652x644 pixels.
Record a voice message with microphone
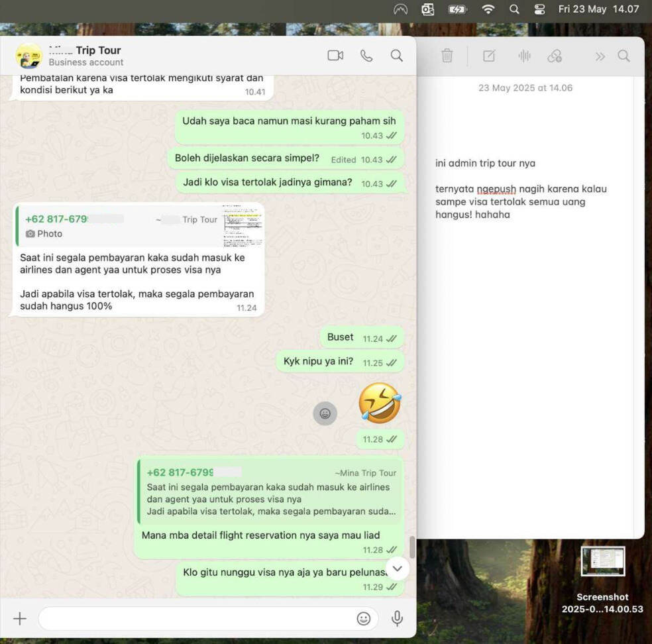pos(397,619)
